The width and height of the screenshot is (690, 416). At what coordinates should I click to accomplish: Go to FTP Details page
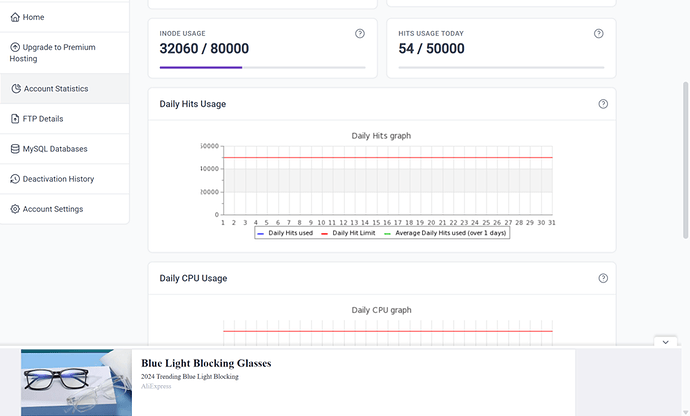43,119
